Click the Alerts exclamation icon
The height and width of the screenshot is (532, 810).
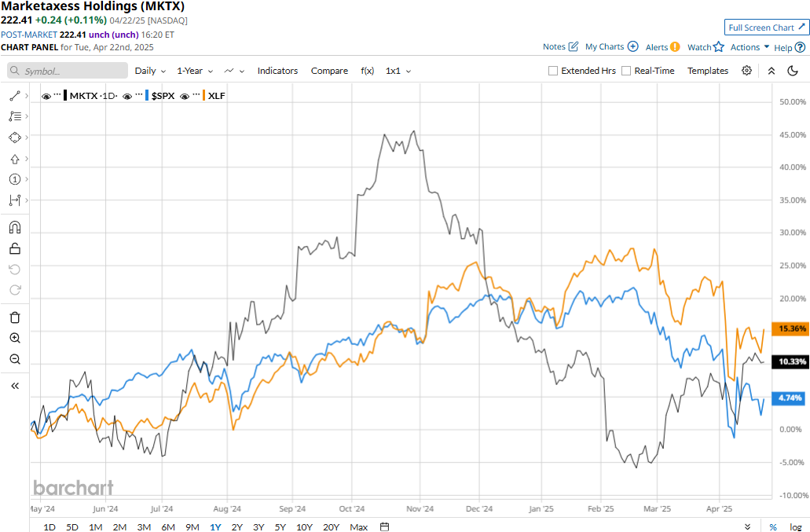pyautogui.click(x=675, y=47)
